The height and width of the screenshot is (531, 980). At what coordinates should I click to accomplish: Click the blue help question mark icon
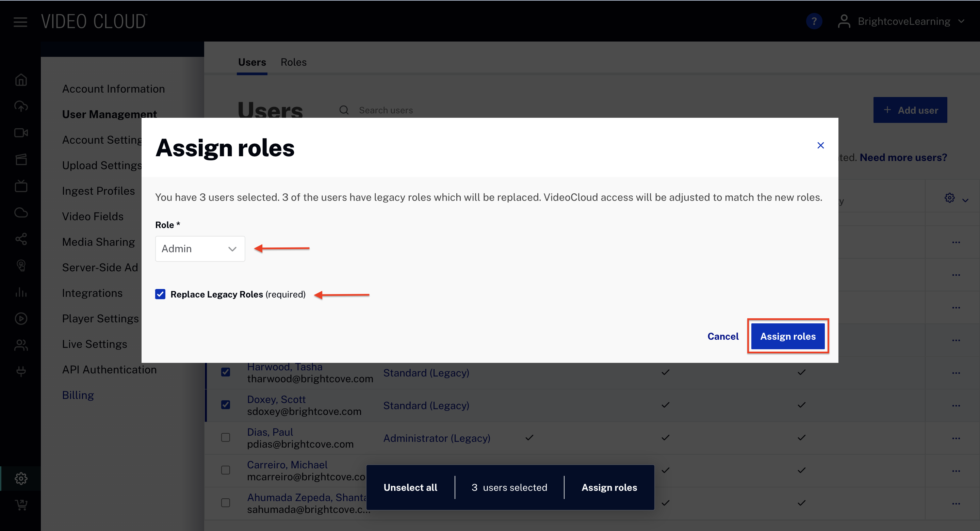coord(814,21)
